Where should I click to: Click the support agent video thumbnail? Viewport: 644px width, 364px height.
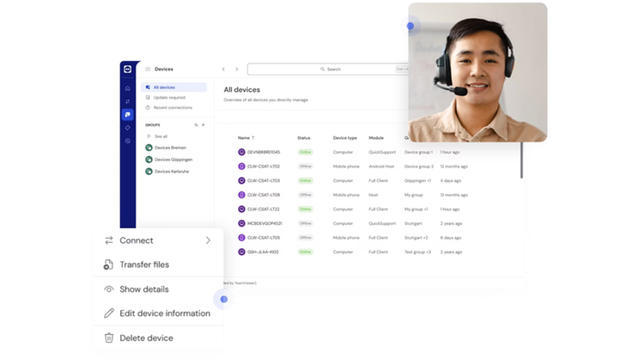point(477,72)
